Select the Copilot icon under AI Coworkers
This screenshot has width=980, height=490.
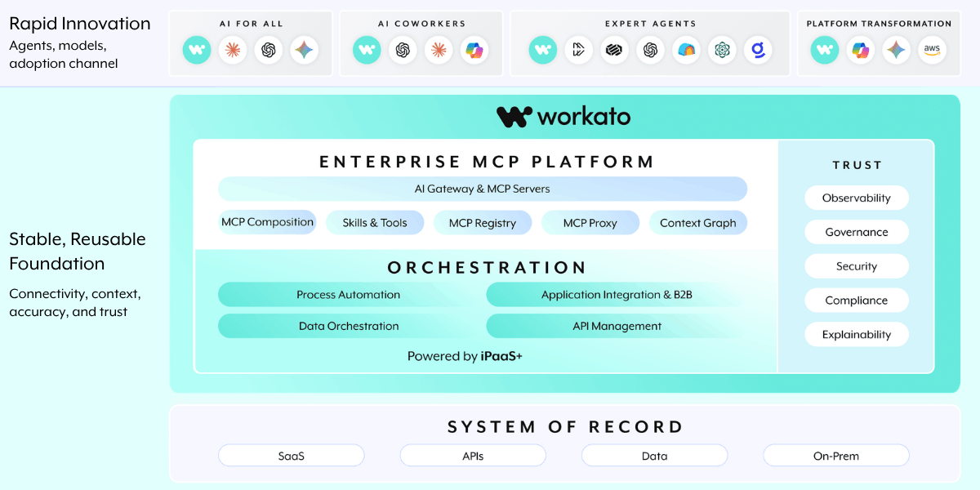(x=474, y=51)
